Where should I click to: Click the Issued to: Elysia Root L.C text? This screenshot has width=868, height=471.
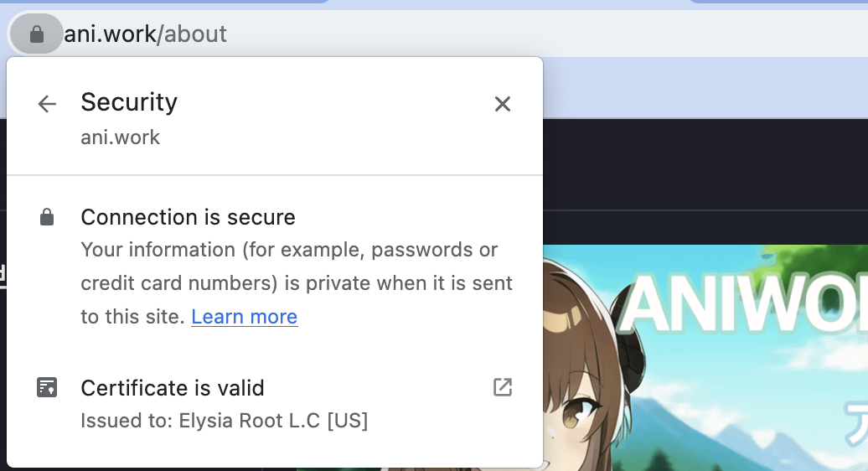224,421
